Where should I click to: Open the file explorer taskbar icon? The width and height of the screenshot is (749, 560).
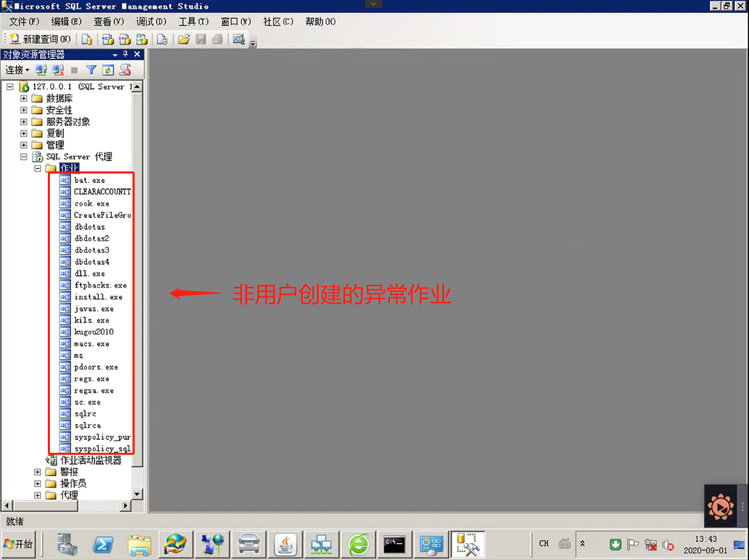click(139, 545)
